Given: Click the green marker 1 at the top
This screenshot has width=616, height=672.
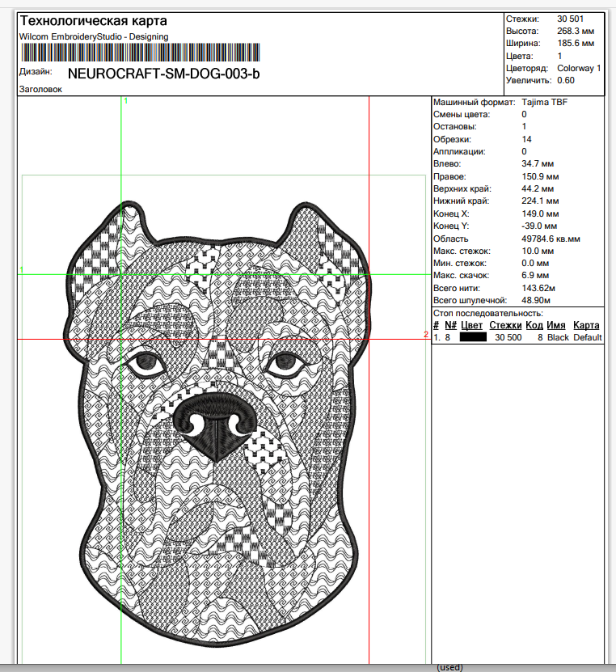Looking at the screenshot, I should point(125,101).
